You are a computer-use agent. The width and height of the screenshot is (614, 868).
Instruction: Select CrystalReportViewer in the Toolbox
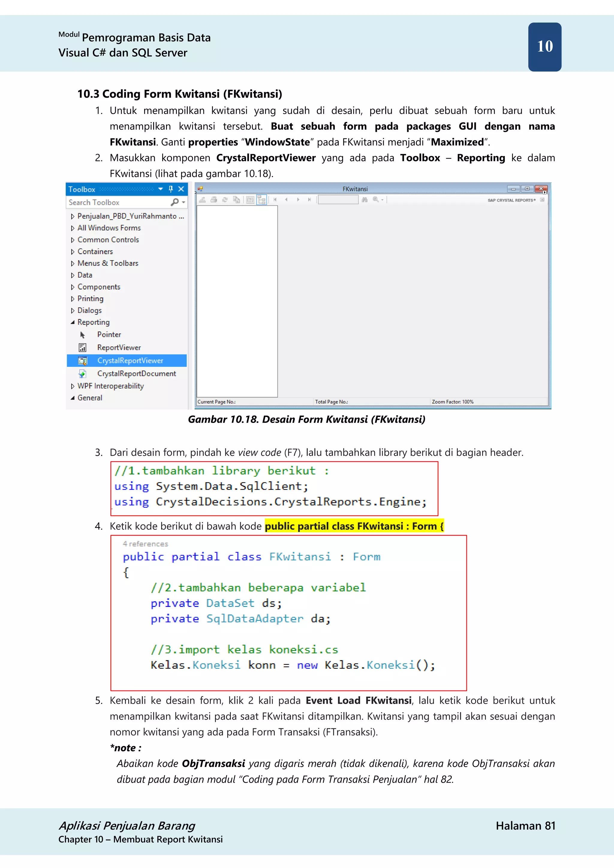(x=130, y=361)
